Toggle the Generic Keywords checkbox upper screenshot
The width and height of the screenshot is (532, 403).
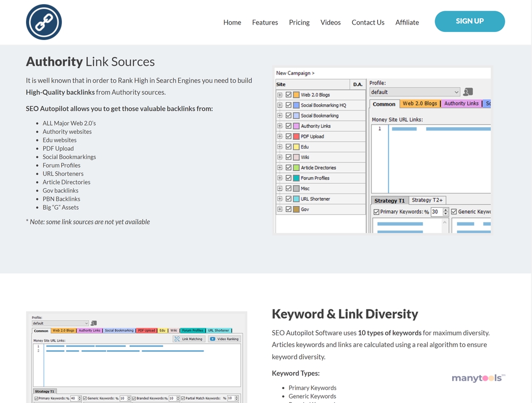(454, 211)
